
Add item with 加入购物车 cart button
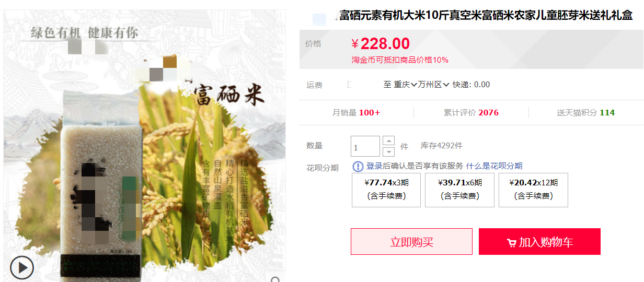click(539, 242)
